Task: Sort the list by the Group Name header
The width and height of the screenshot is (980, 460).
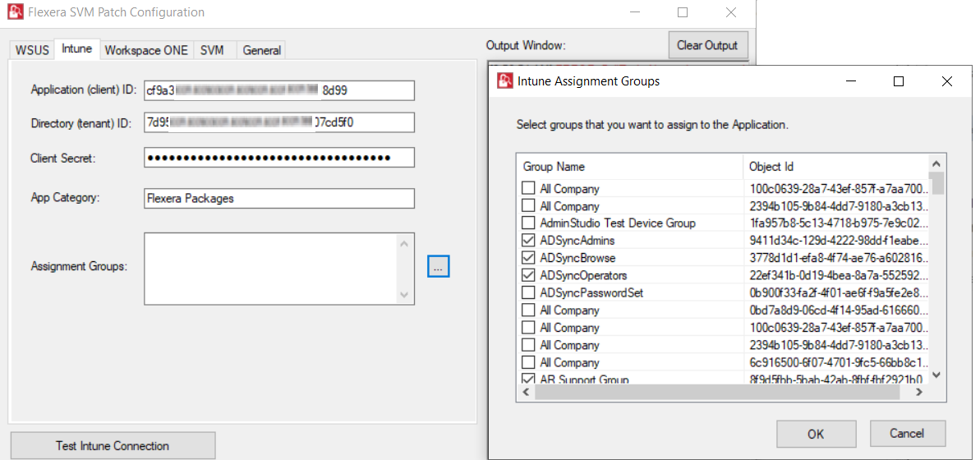Action: [630, 167]
